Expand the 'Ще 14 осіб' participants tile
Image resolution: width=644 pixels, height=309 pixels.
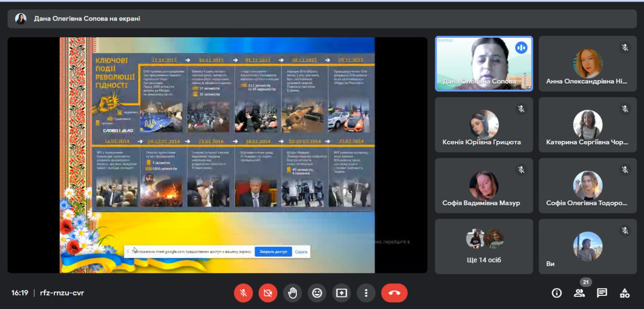click(484, 247)
